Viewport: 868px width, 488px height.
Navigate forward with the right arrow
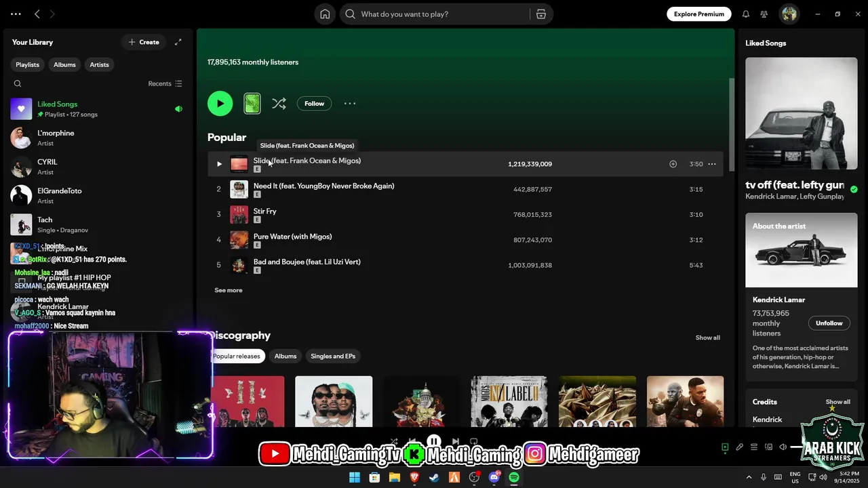pos(52,14)
